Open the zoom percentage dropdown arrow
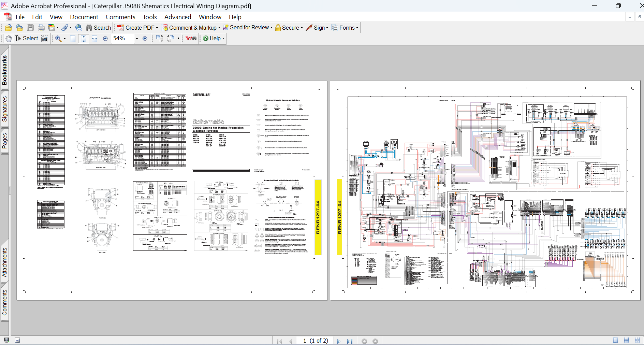 [x=137, y=39]
